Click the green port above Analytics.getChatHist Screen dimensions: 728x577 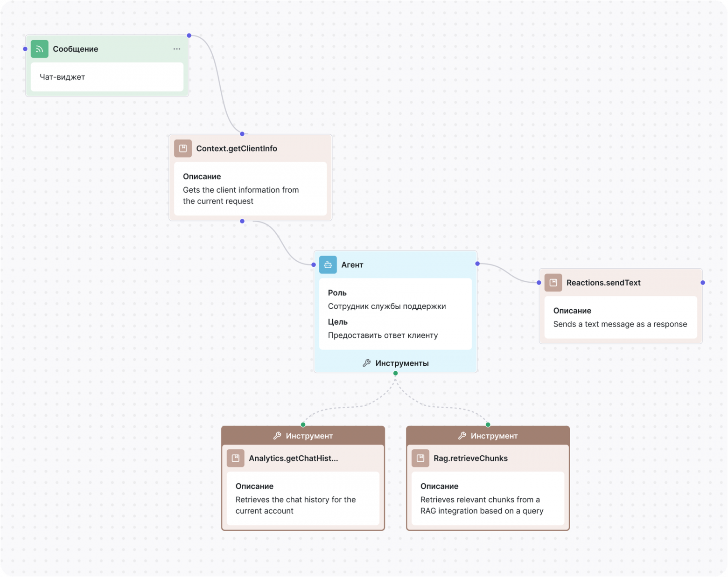pos(303,424)
